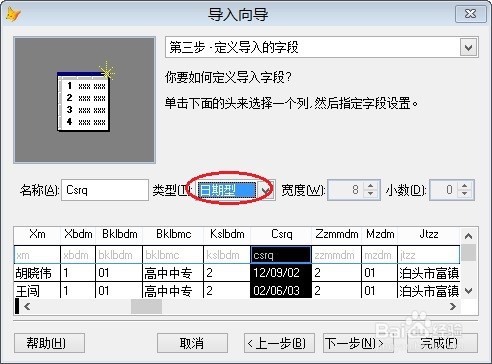Increase the 宽度 spinner value
The width and height of the screenshot is (492, 364).
click(371, 185)
